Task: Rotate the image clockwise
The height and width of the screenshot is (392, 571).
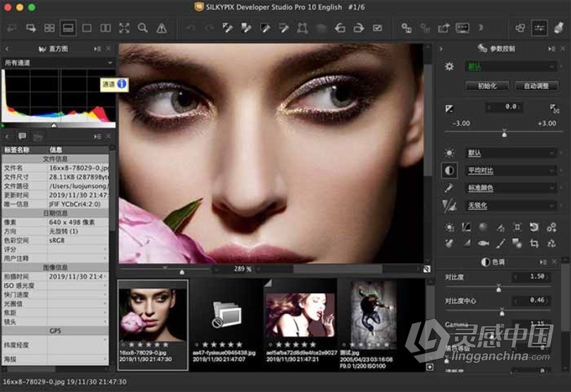Action: [x=359, y=28]
